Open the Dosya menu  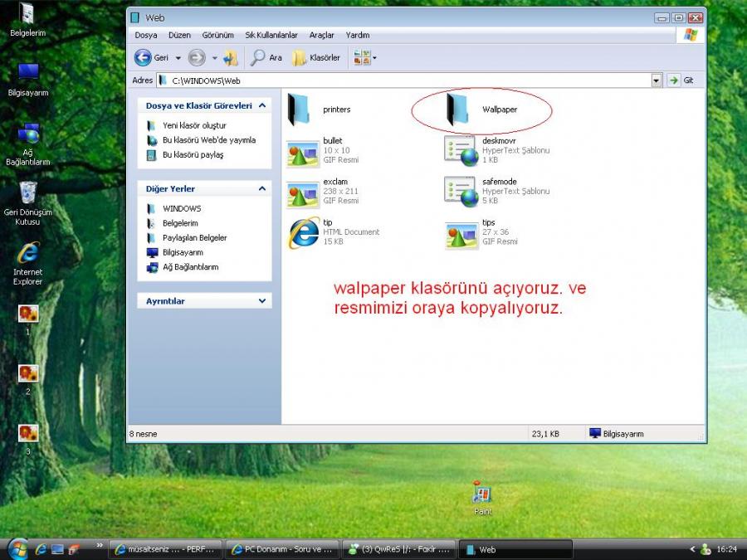pos(146,36)
